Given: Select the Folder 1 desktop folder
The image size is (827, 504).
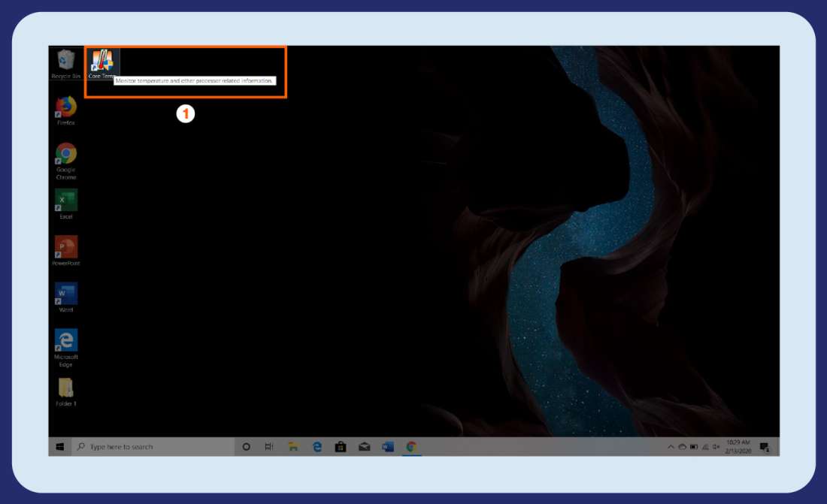Looking at the screenshot, I should (x=66, y=388).
